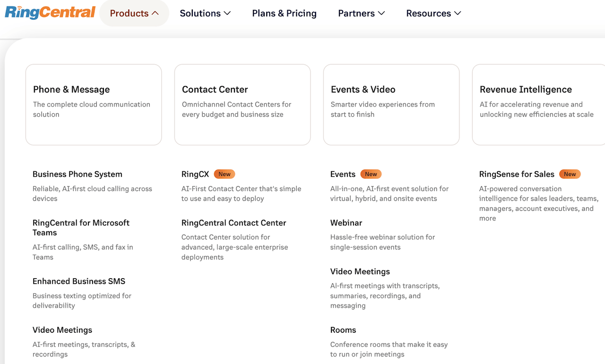The width and height of the screenshot is (605, 364).
Task: Collapse the Products menu
Action: click(134, 13)
